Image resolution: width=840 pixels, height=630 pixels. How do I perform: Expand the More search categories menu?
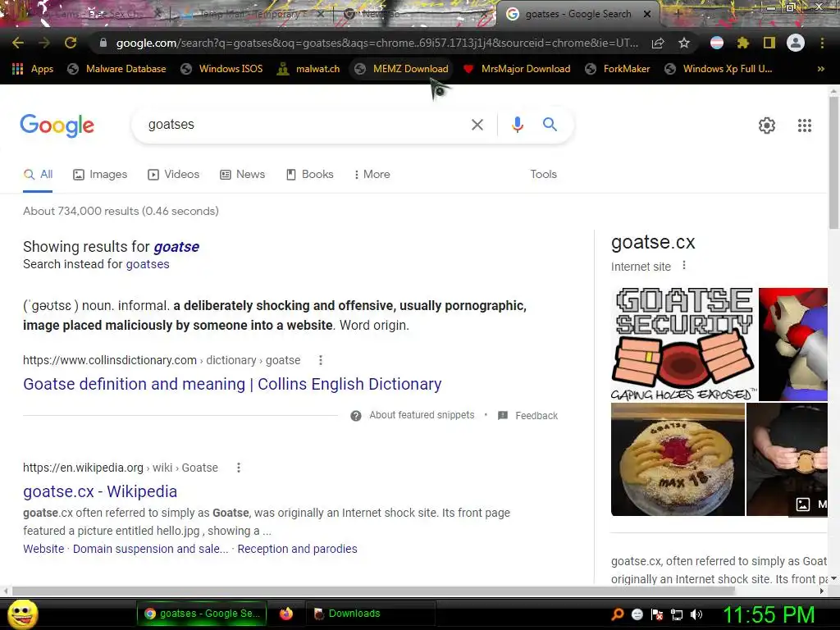pyautogui.click(x=372, y=175)
